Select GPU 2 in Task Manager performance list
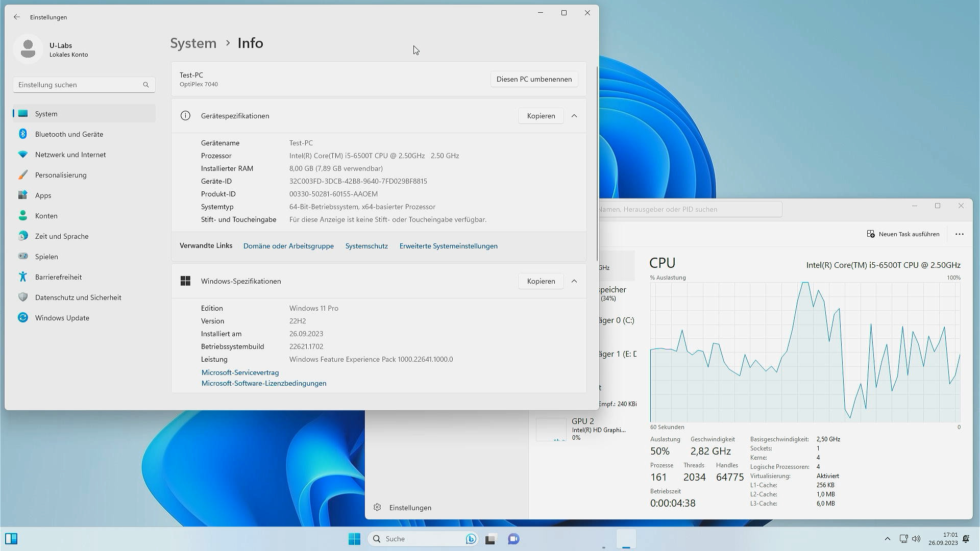 (585, 429)
